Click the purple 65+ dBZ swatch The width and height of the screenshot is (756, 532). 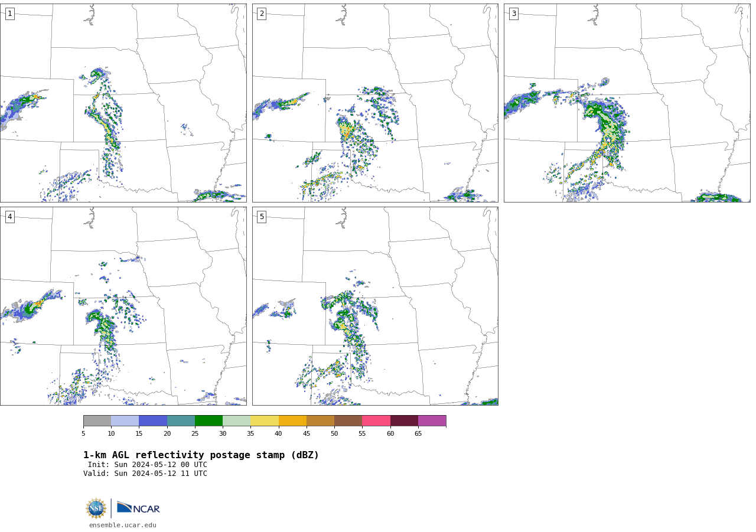432,420
